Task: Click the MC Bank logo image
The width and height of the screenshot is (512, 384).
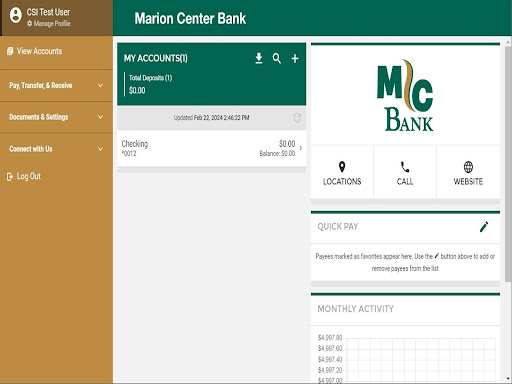Action: tap(405, 95)
